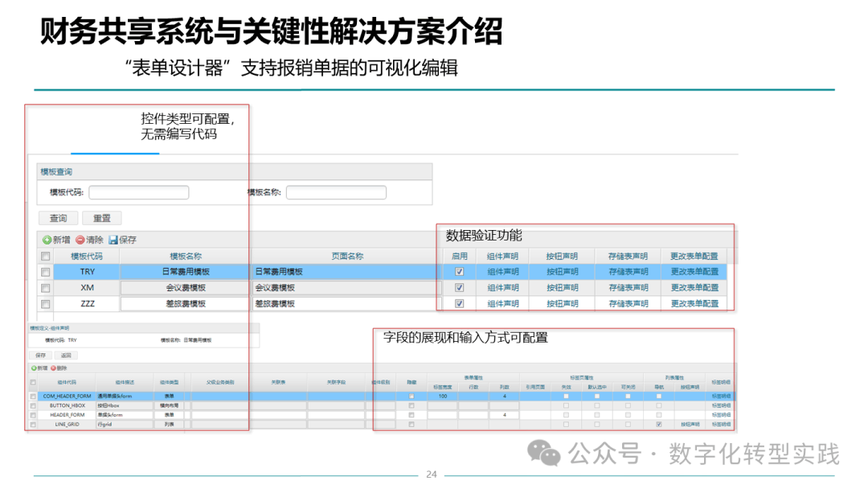This screenshot has width=868, height=489.
Task: Click the 列数 field in the HEADER_FORM row
Action: pyautogui.click(x=504, y=415)
